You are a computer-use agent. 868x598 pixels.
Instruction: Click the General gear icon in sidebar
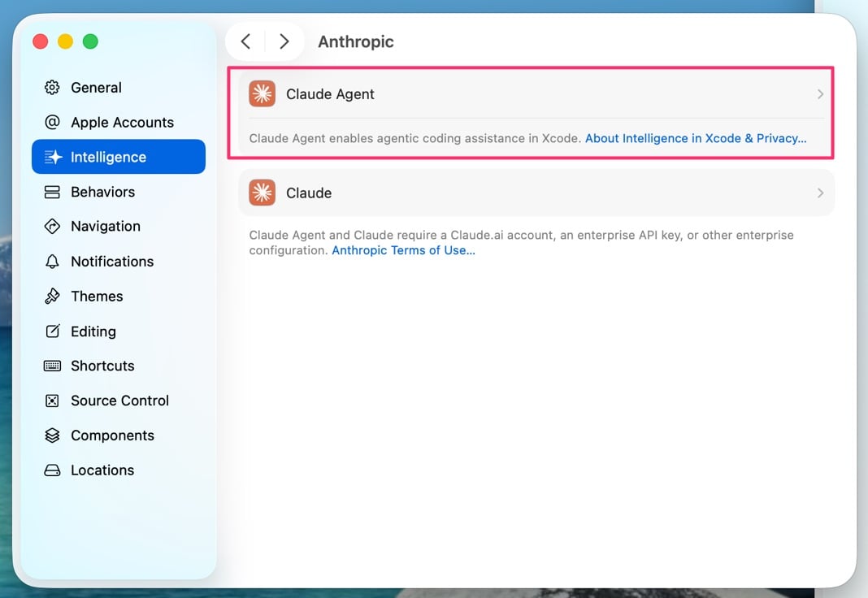(52, 88)
